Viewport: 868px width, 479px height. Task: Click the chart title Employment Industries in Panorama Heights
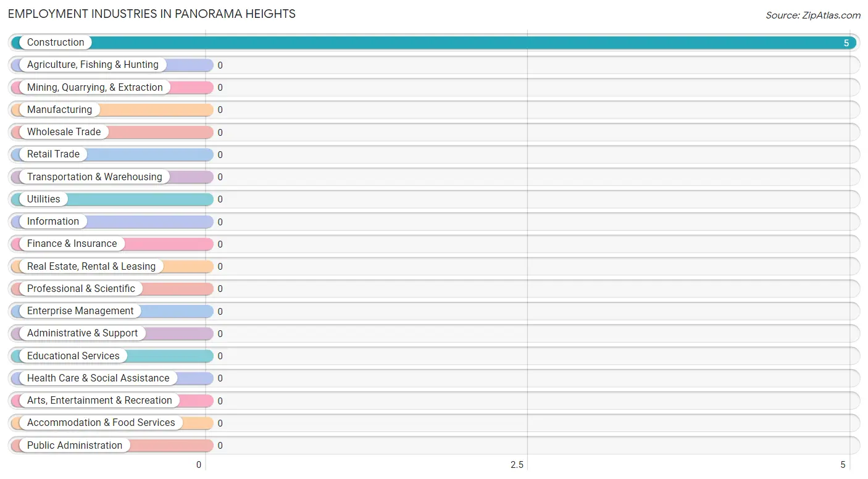152,14
